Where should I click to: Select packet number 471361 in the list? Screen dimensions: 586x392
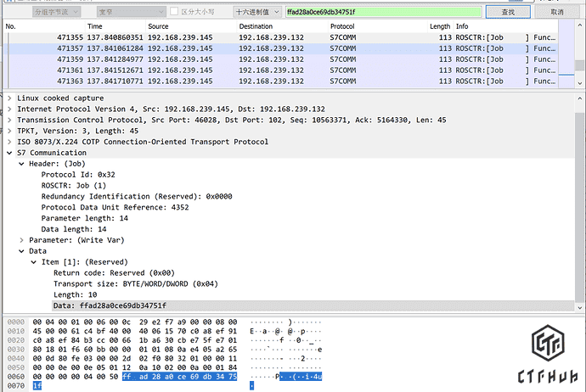click(76, 70)
